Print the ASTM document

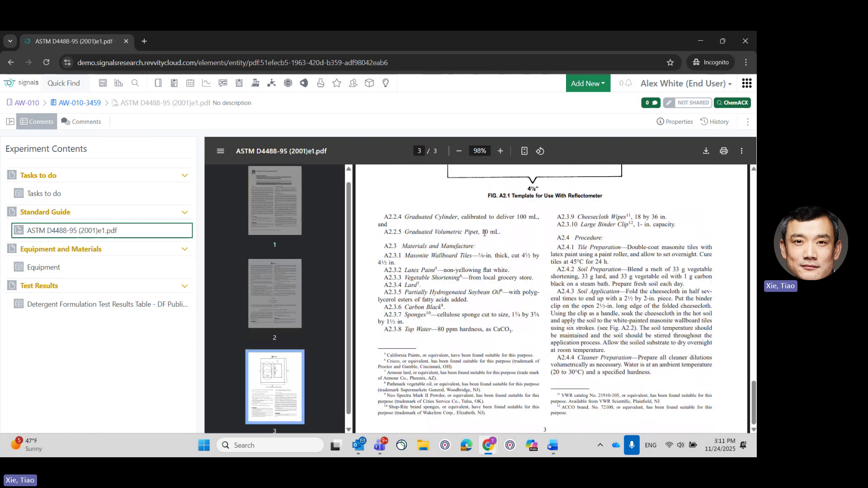point(724,150)
